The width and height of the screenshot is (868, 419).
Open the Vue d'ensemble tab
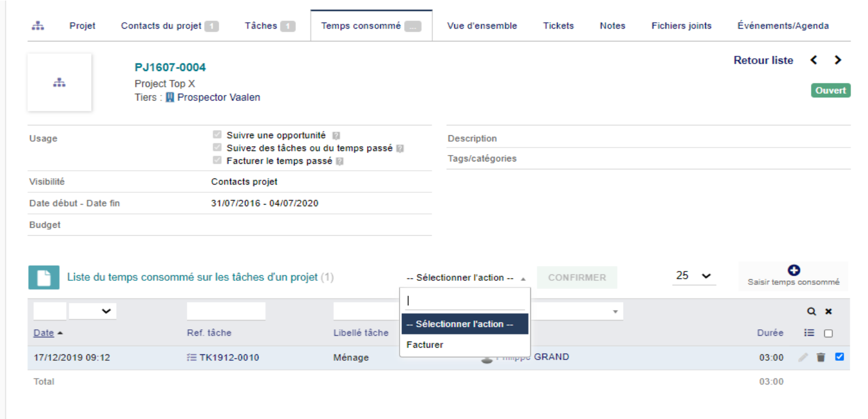click(x=482, y=26)
